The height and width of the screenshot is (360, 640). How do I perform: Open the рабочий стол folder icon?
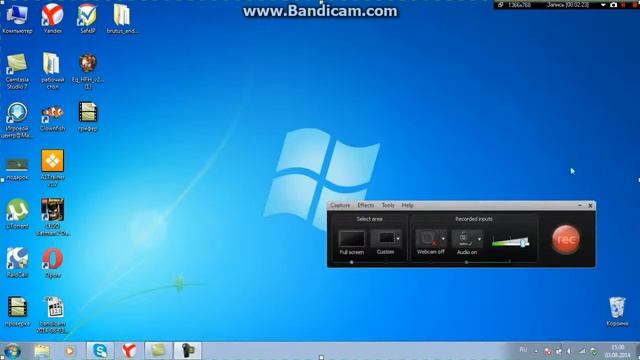(x=52, y=71)
